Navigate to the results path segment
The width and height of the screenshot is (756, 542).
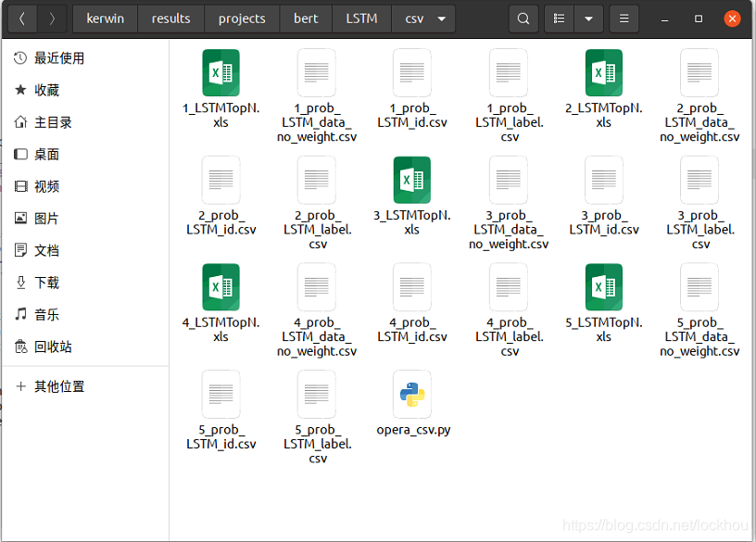(170, 19)
